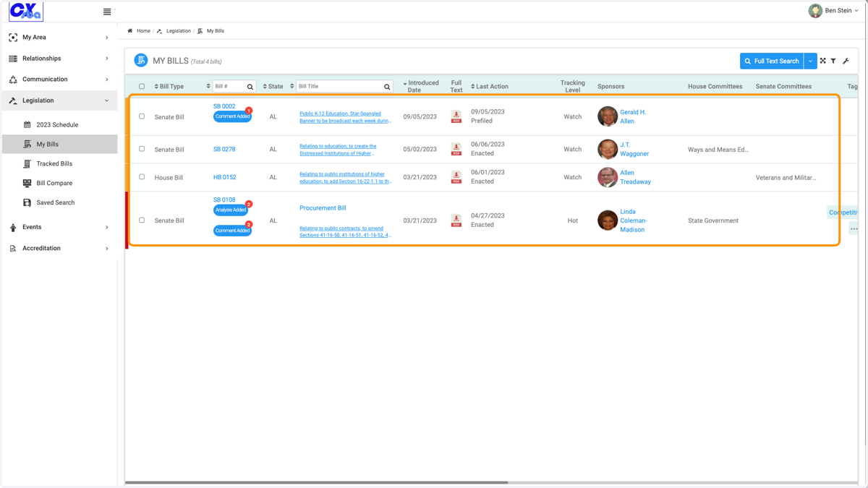
Task: Open Bill Compare sidebar item
Action: [54, 183]
